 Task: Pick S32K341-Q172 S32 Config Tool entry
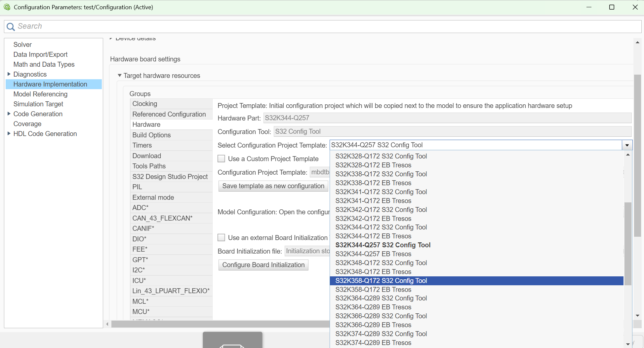pyautogui.click(x=476, y=192)
